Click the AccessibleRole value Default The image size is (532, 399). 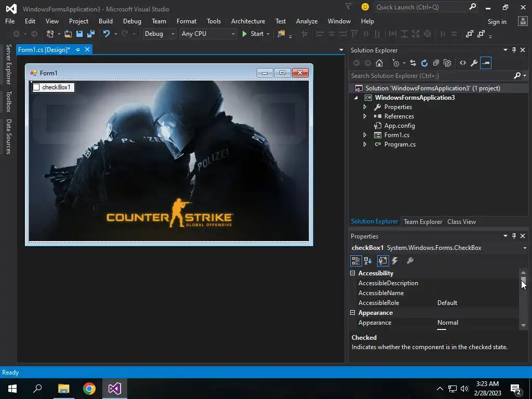pos(447,303)
